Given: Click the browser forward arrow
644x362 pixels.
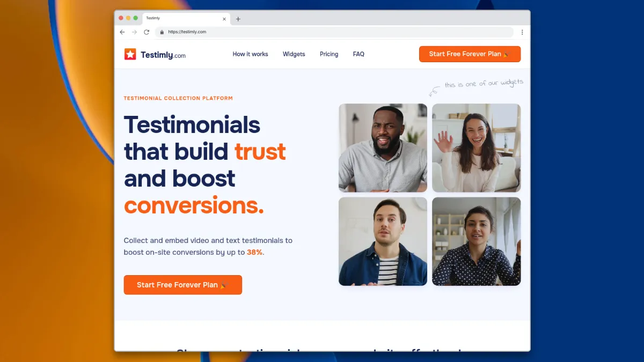Looking at the screenshot, I should pyautogui.click(x=134, y=32).
